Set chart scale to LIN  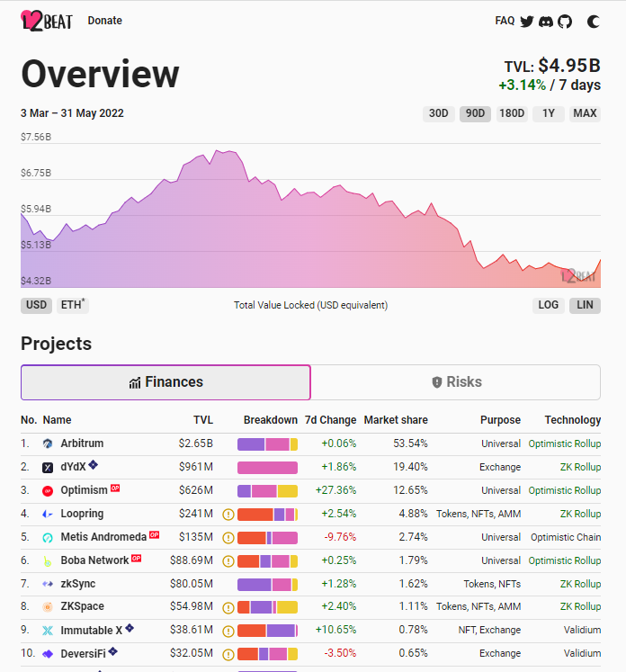(x=585, y=306)
